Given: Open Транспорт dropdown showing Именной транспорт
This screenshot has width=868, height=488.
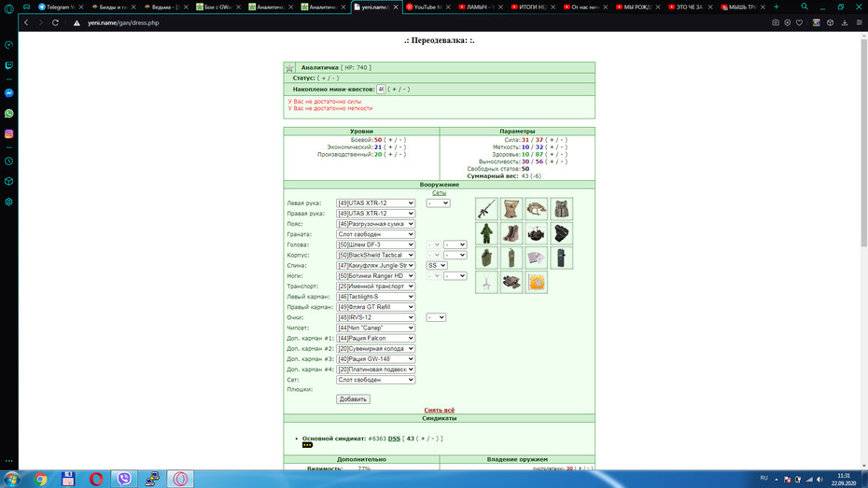Looking at the screenshot, I should click(375, 286).
